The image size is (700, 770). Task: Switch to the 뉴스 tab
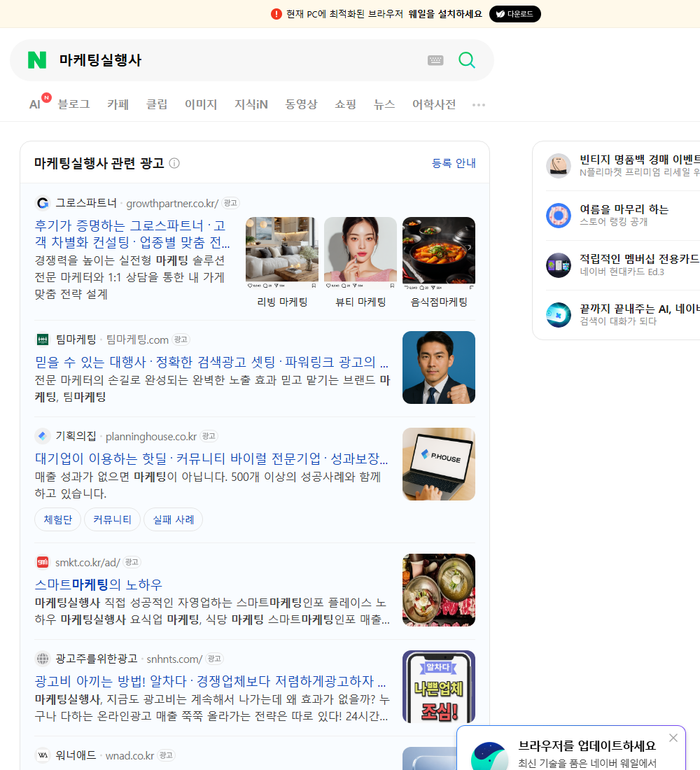[x=384, y=104]
